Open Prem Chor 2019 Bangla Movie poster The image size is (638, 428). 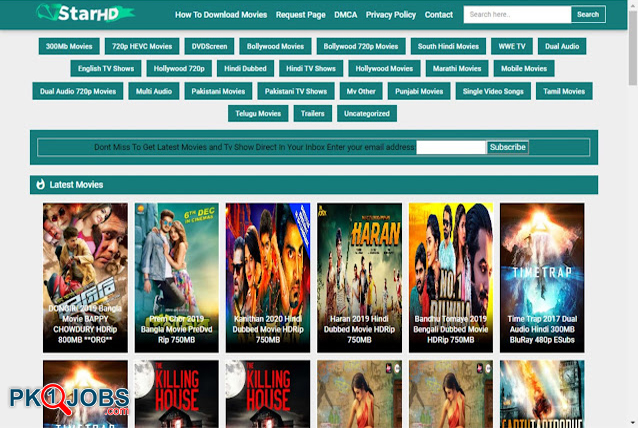pyautogui.click(x=177, y=278)
